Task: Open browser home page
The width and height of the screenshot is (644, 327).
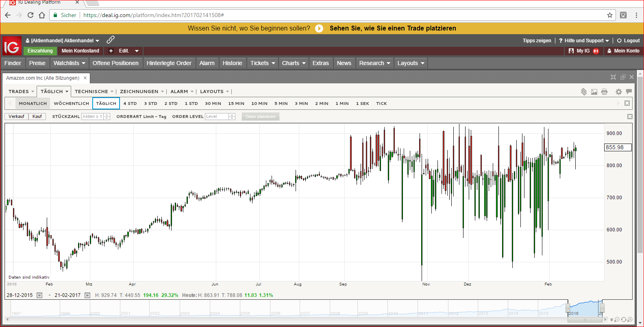Action: [x=42, y=15]
